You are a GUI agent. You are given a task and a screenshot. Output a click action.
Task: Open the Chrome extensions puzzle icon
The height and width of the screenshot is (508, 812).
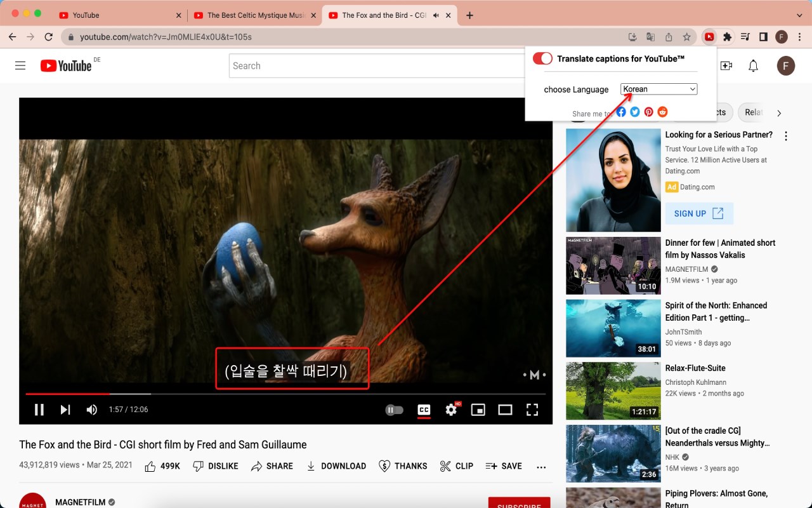click(x=728, y=37)
